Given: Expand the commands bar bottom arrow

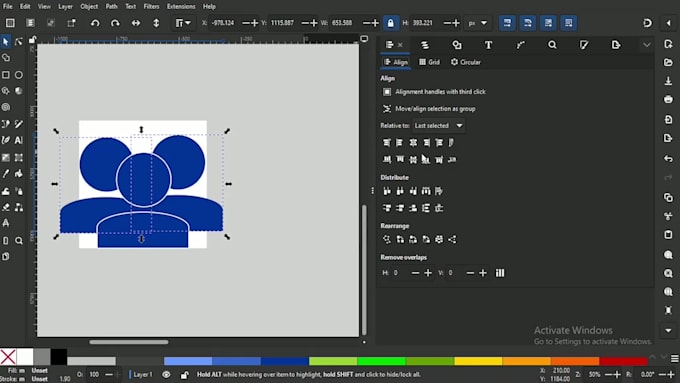Looking at the screenshot, I should point(668,331).
